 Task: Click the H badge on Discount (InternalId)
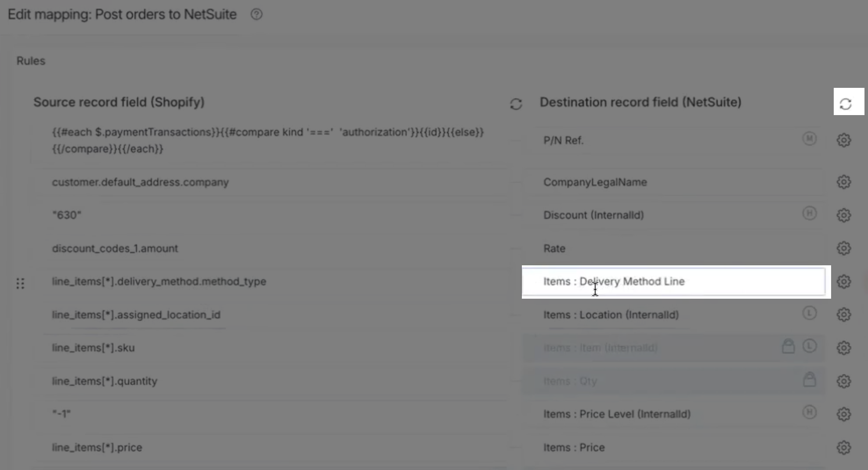810,213
